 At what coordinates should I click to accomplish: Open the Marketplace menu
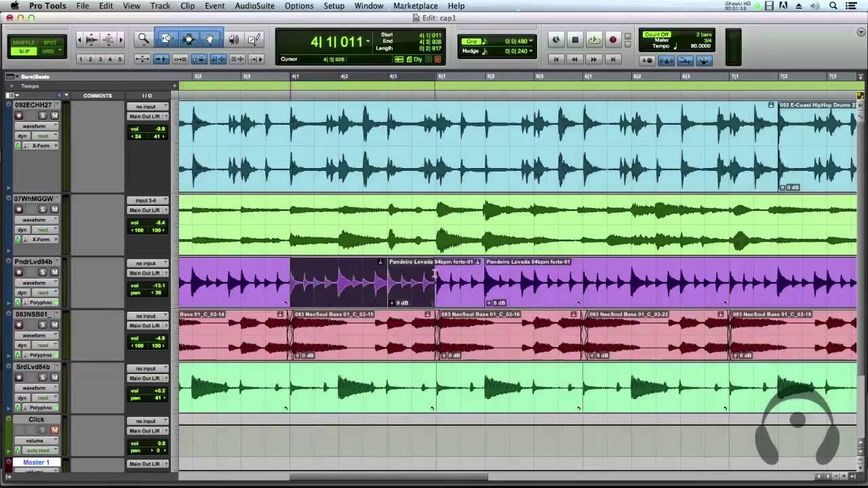(416, 6)
